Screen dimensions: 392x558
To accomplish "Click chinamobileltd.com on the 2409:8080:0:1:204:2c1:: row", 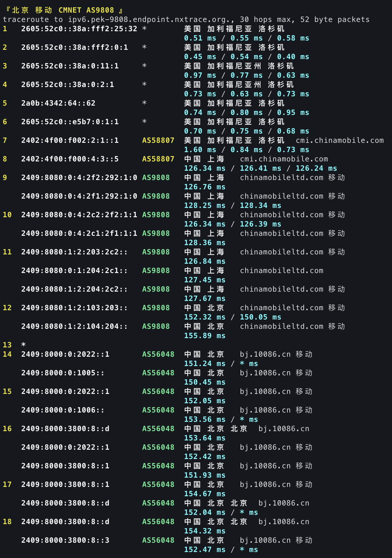I will (x=282, y=271).
